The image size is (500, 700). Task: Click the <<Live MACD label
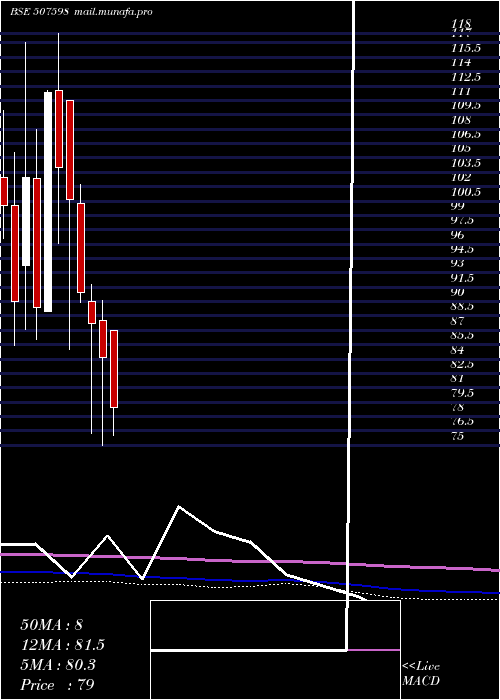pyautogui.click(x=421, y=674)
